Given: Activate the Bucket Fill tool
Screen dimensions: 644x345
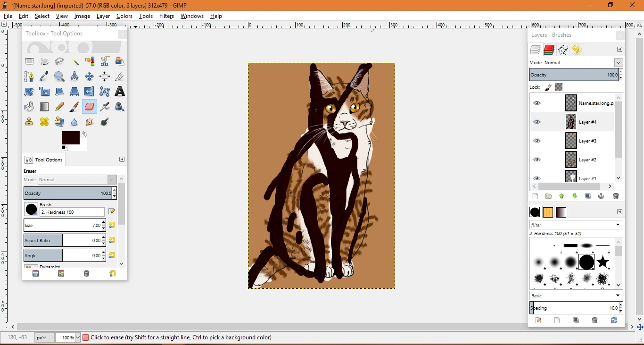Looking at the screenshot, I should [x=29, y=107].
